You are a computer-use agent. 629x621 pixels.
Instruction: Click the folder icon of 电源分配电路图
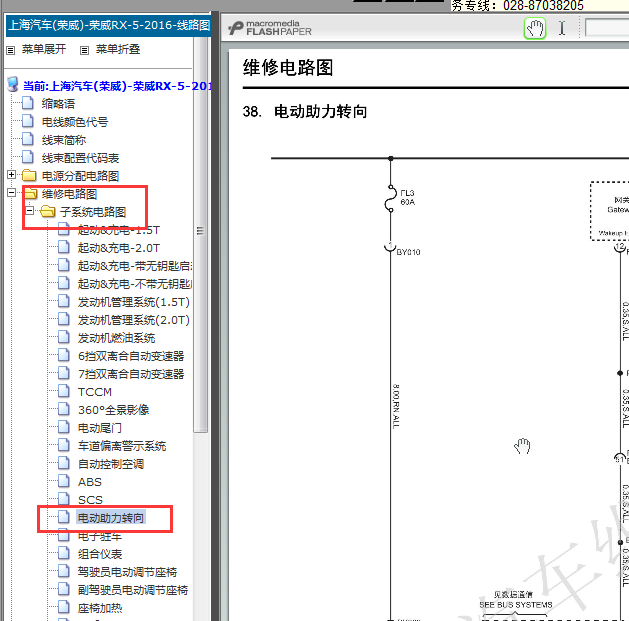[29, 175]
